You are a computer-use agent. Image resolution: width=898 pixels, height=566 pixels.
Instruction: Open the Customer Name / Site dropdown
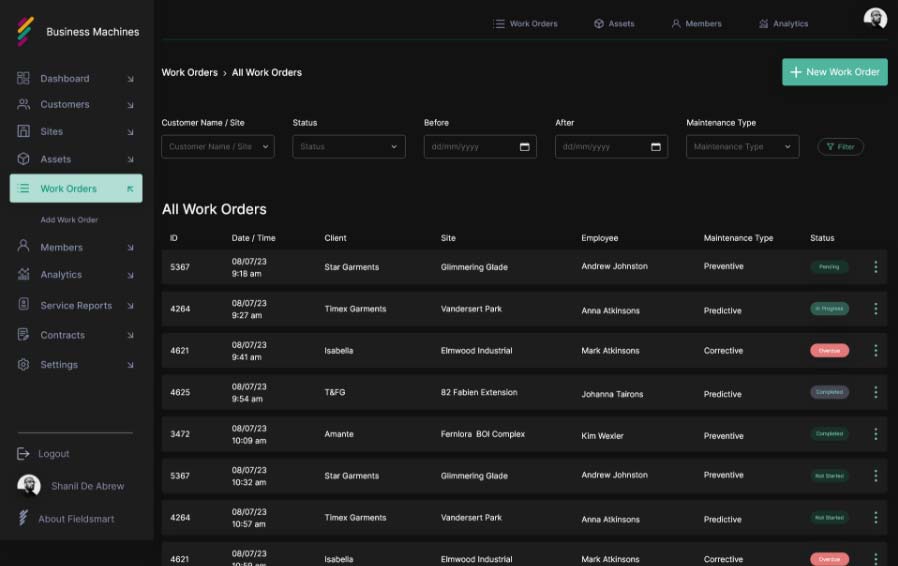click(x=218, y=147)
